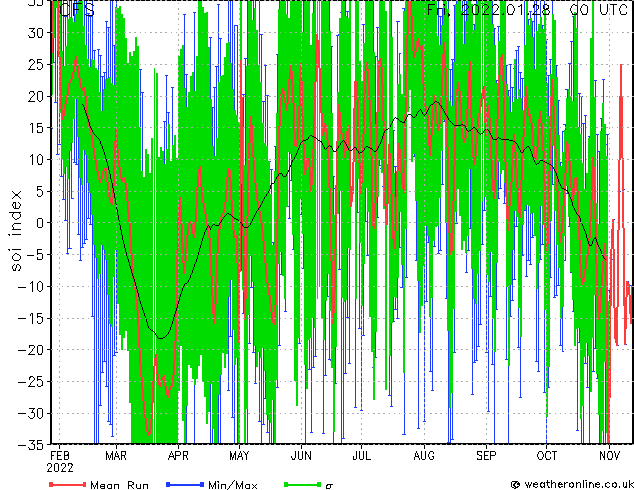
Task: Click the red Mean Run legend swatch
Action: click(x=68, y=484)
